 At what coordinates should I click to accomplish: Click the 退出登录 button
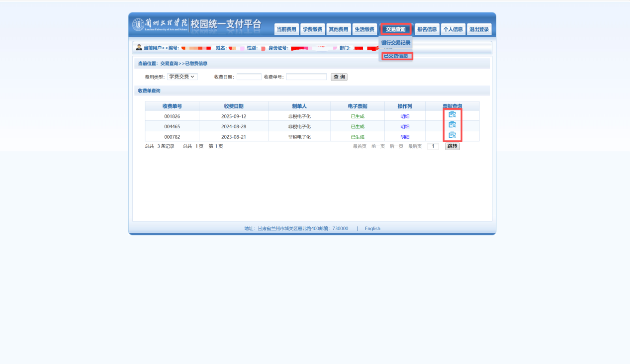[x=479, y=29]
